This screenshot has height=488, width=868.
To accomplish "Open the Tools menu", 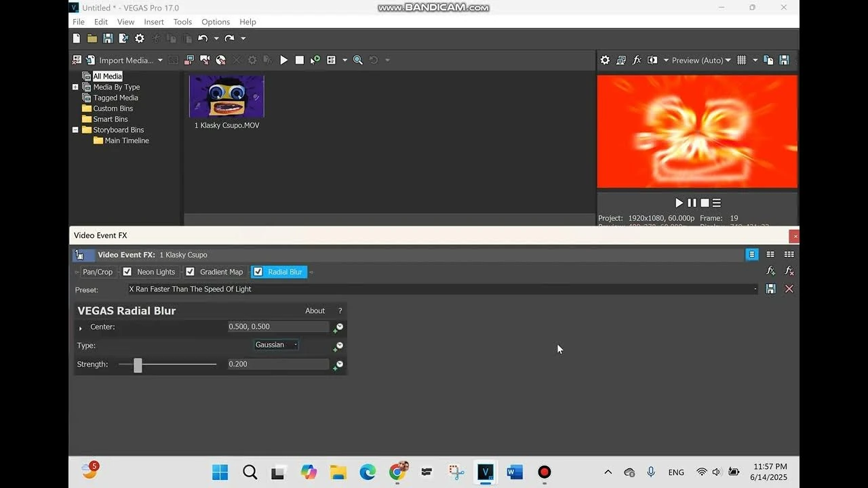I will [182, 22].
